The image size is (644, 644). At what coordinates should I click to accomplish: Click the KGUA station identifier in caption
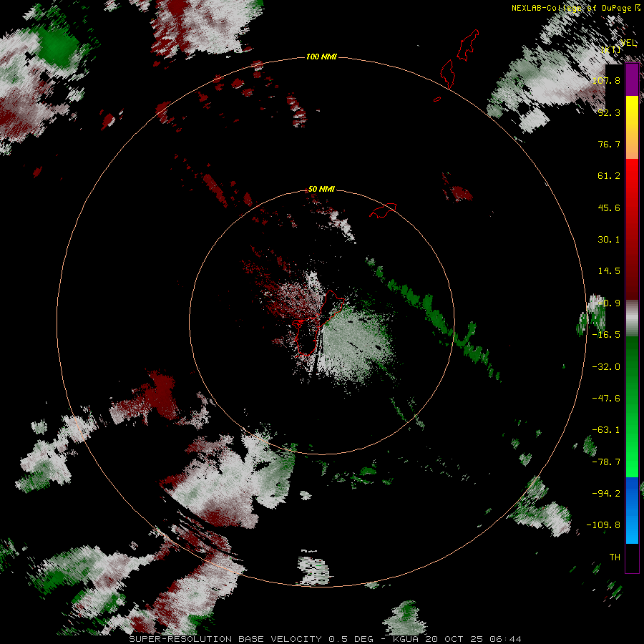click(406, 639)
